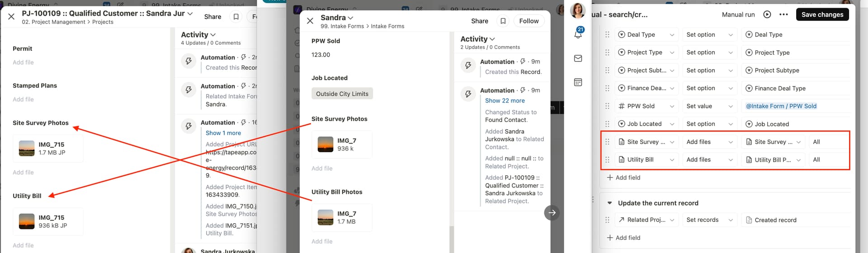Click the round next arrow button
Screen dimensions: 868x253
tap(552, 213)
